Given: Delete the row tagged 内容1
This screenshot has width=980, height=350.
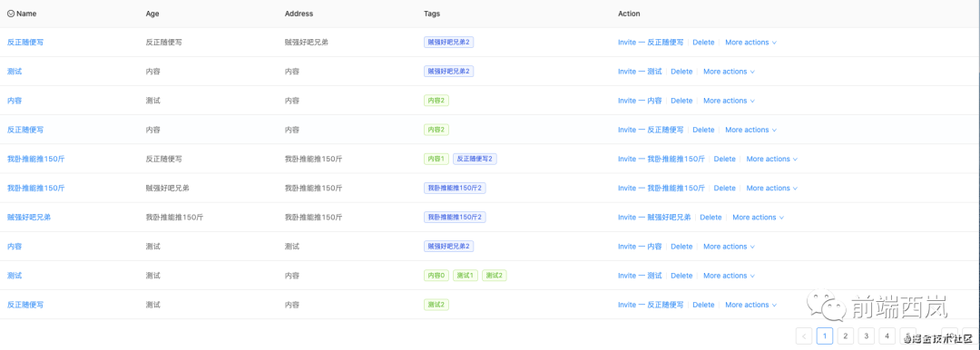Looking at the screenshot, I should (724, 159).
